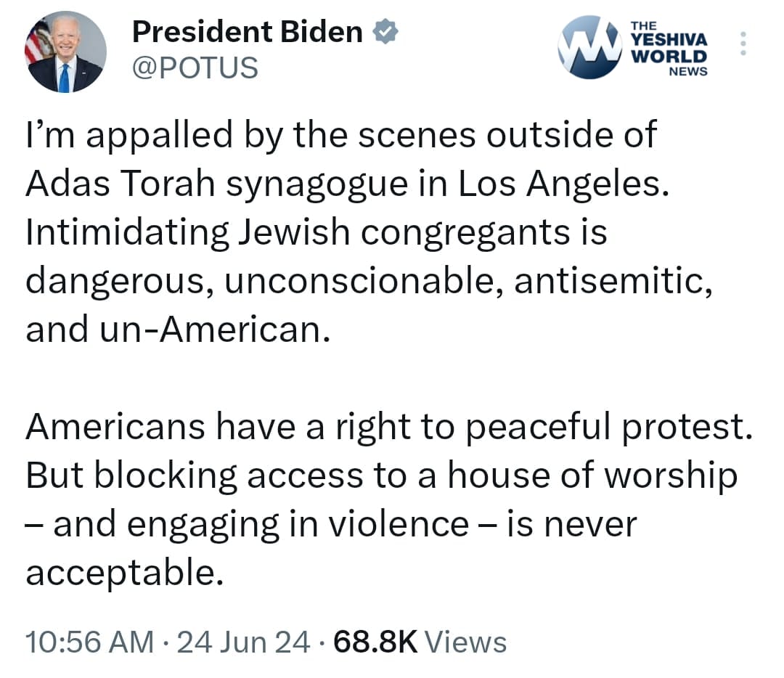Click the phrase "I'm appalled" opening the tweet

tap(126, 136)
